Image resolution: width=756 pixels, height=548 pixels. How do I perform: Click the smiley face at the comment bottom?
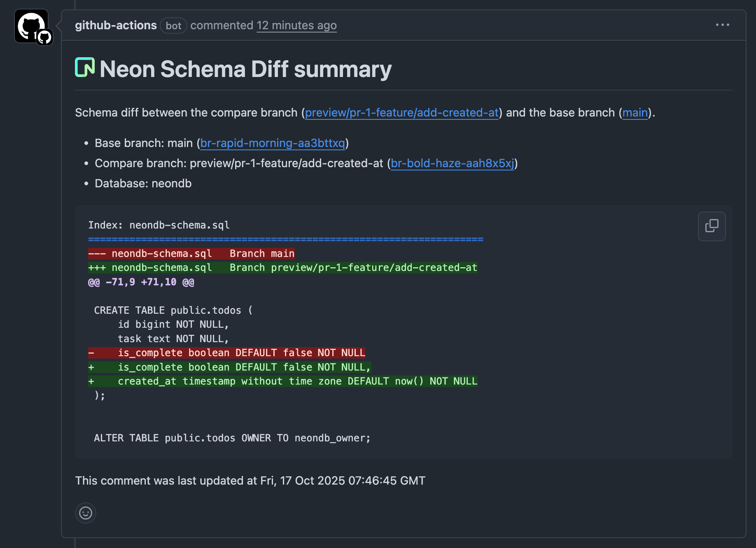click(85, 513)
